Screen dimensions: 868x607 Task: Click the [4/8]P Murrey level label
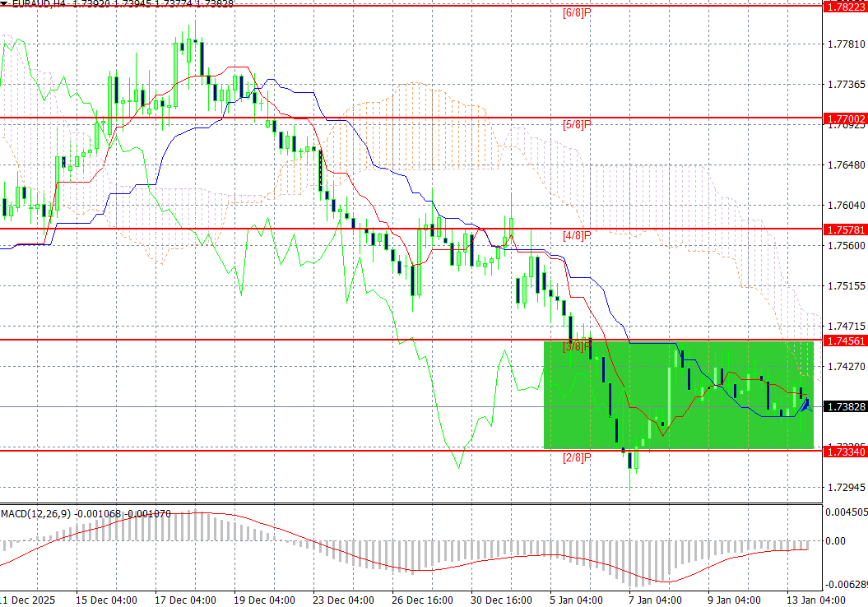coord(577,236)
